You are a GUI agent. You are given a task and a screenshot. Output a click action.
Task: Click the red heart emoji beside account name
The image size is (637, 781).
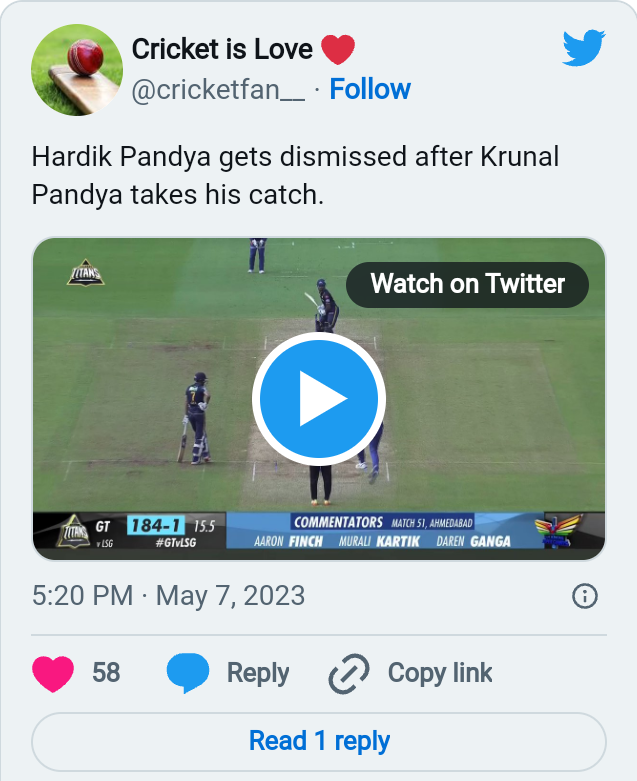337,48
